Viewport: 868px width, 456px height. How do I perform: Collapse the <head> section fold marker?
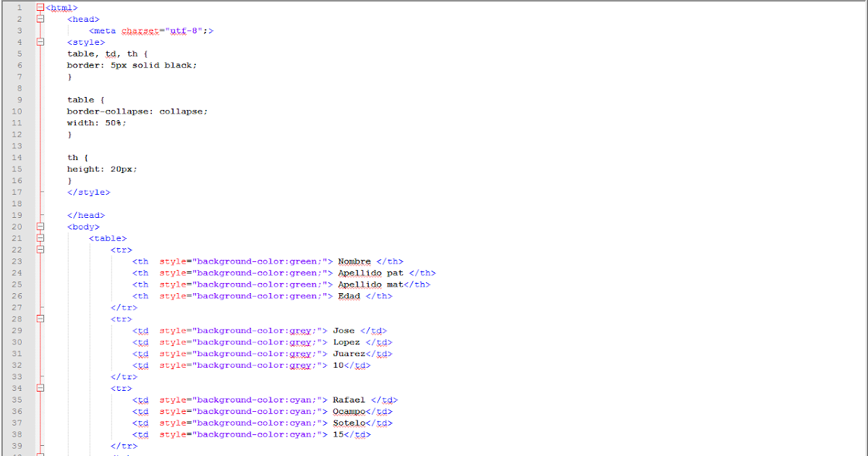click(x=41, y=19)
